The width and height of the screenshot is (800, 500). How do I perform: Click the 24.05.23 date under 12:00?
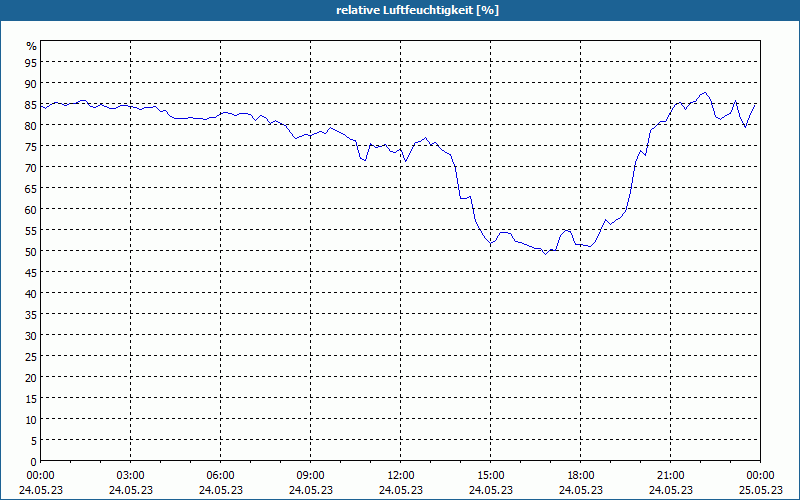click(x=401, y=490)
